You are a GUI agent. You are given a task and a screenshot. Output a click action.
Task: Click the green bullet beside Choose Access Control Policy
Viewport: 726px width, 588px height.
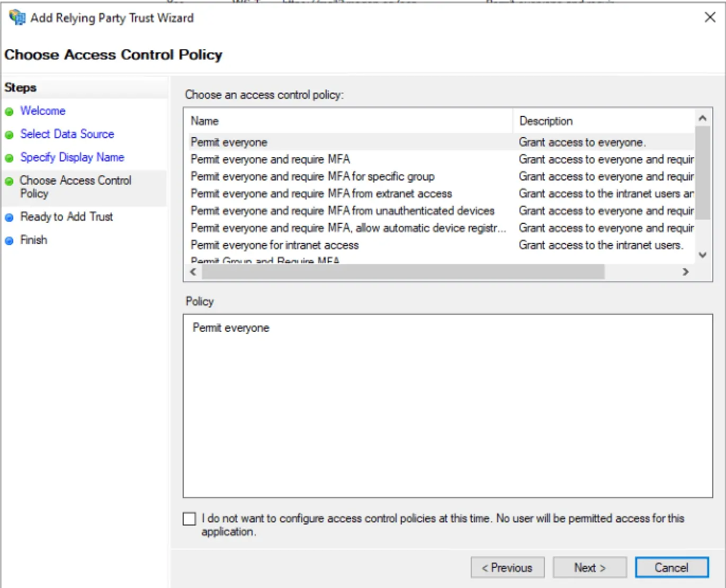coord(9,182)
